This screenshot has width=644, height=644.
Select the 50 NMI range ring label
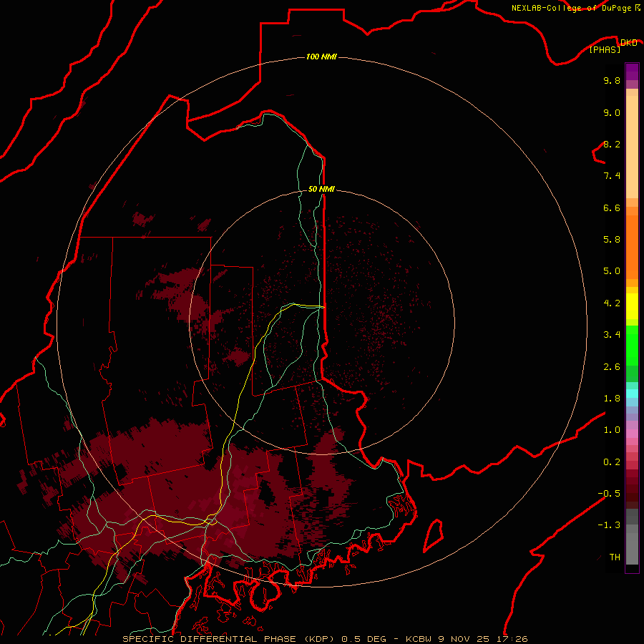321,189
